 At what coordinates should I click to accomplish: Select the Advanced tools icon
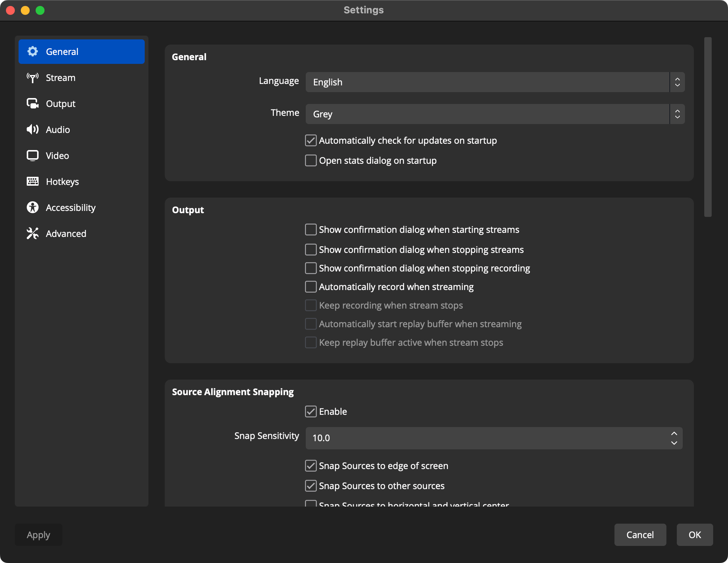(x=33, y=233)
